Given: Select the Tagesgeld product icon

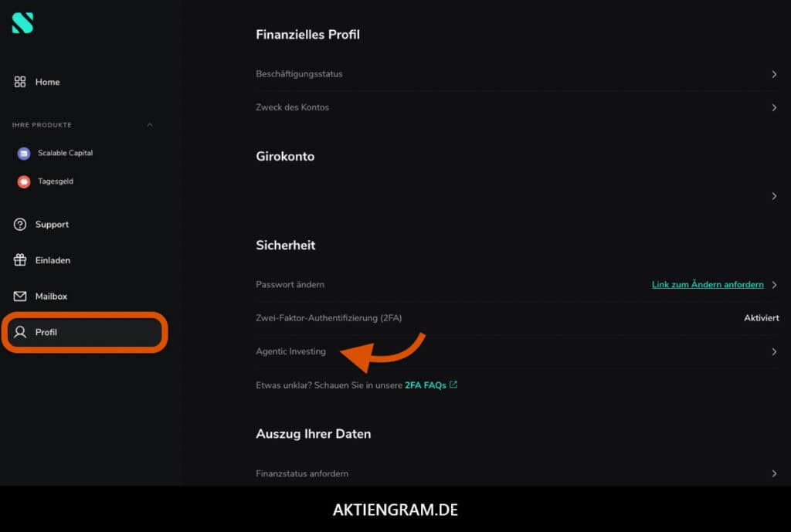Looking at the screenshot, I should click(x=24, y=181).
